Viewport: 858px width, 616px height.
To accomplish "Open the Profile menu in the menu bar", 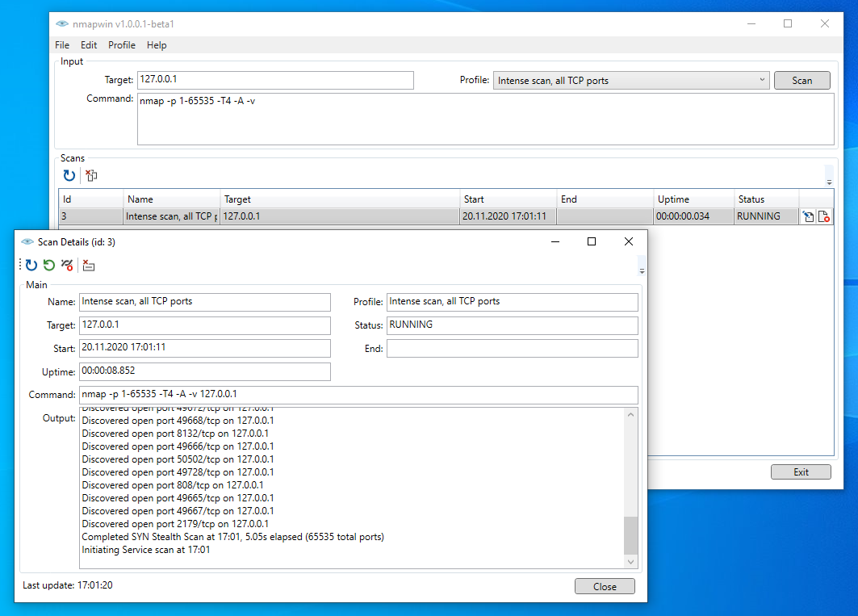I will [122, 45].
